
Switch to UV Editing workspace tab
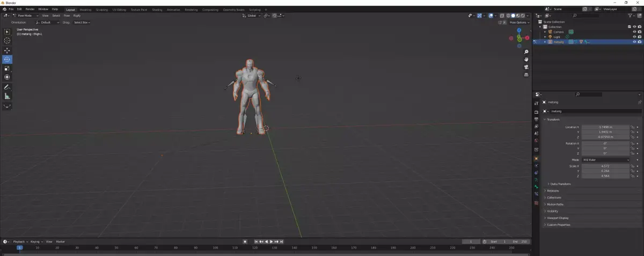119,10
